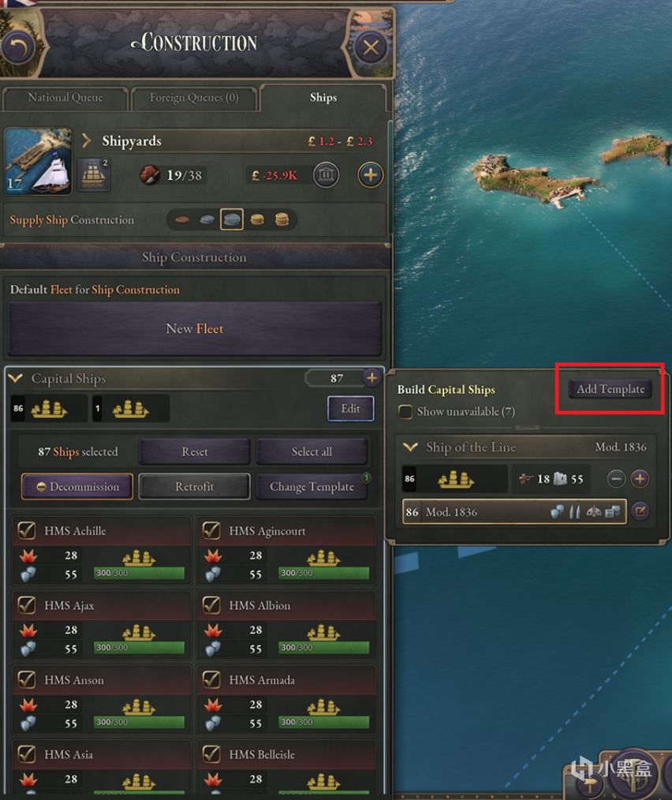The image size is (672, 800).
Task: Open the Shipyards building thumbnail
Action: 39,161
